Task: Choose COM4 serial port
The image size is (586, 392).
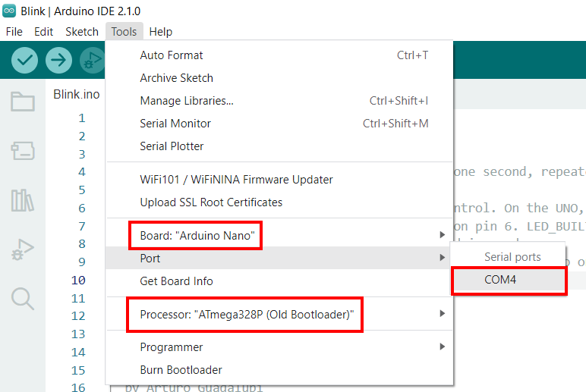Action: pos(508,280)
